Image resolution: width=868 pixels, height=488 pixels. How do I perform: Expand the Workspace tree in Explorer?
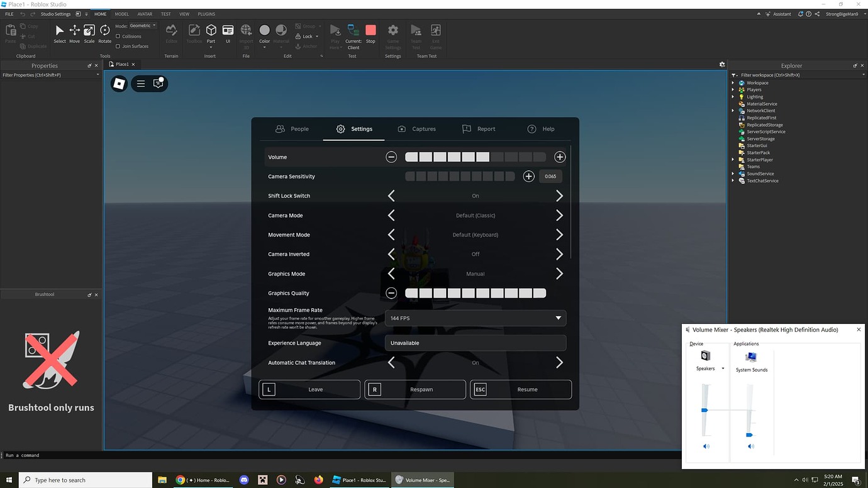pyautogui.click(x=733, y=82)
